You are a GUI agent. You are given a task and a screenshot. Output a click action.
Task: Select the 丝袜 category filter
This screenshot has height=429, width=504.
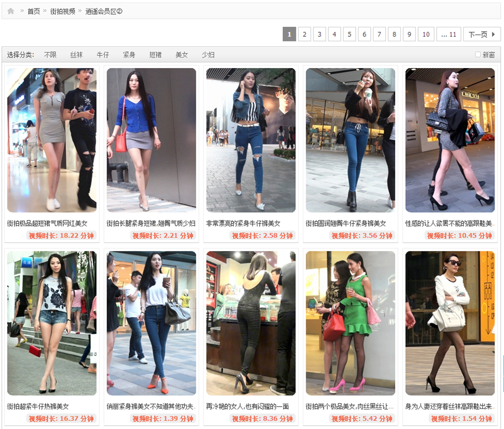77,55
